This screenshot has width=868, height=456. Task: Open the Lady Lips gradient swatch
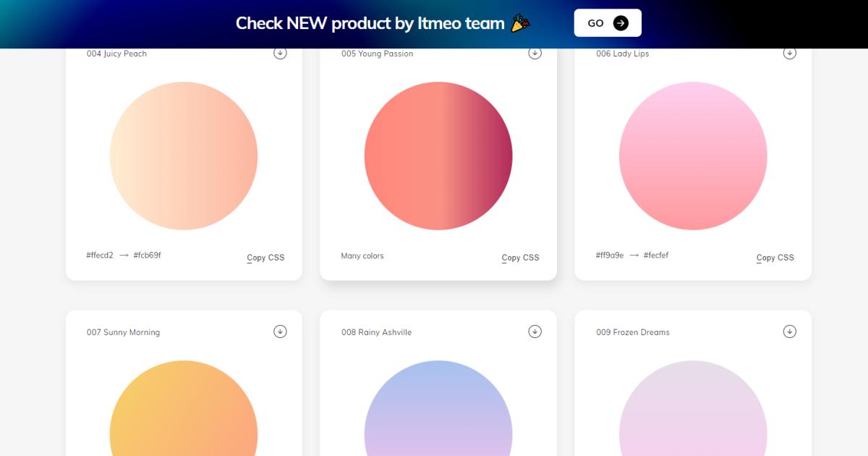coord(693,156)
